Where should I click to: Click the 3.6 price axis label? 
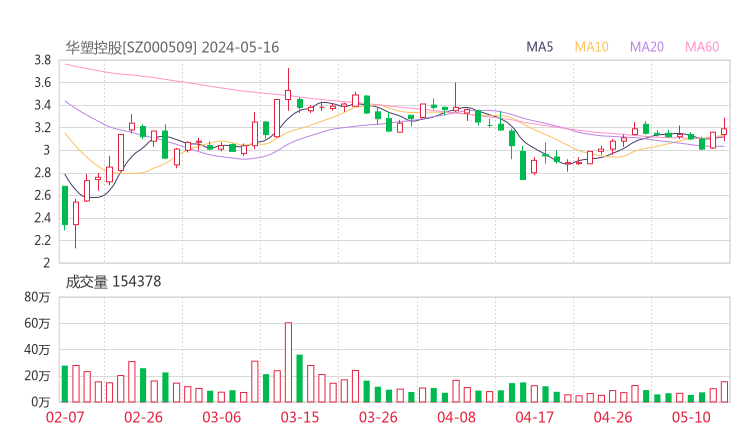pyautogui.click(x=42, y=83)
